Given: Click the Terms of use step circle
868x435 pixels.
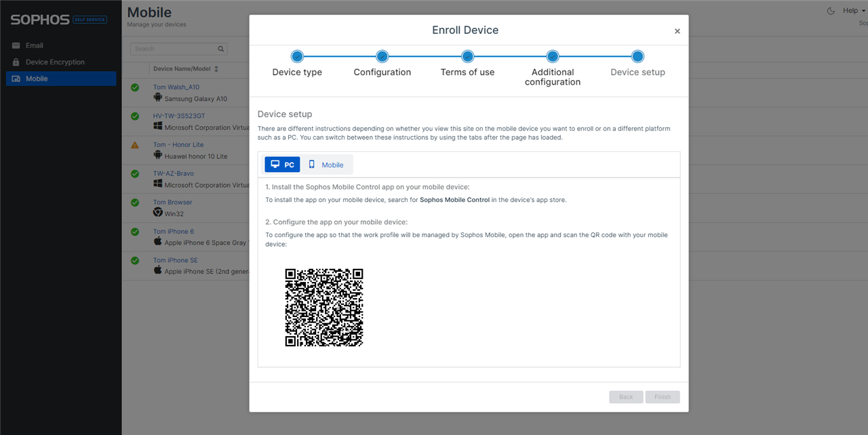Looking at the screenshot, I should (467, 56).
